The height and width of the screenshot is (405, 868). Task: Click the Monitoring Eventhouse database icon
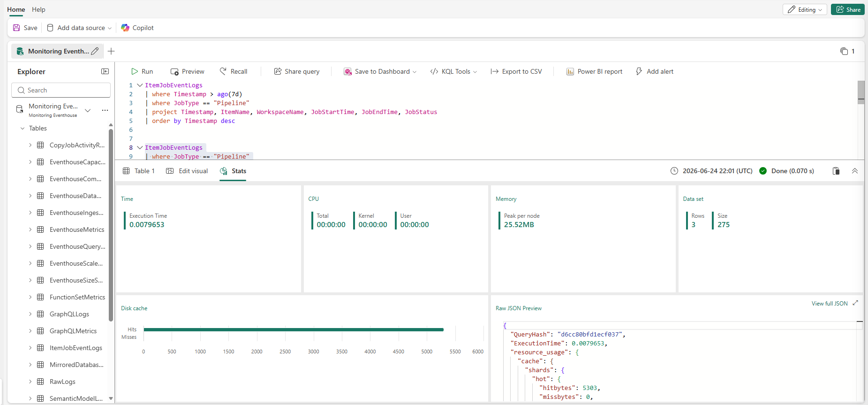point(20,109)
